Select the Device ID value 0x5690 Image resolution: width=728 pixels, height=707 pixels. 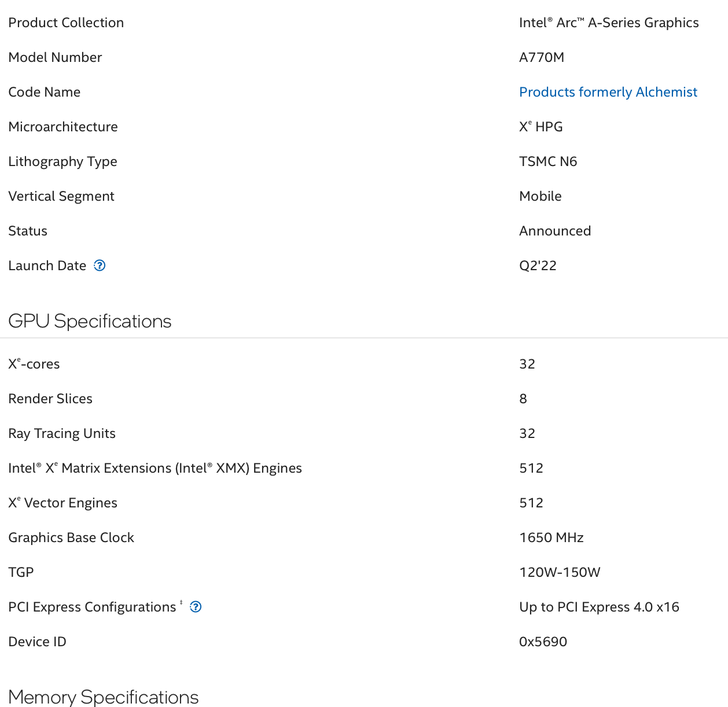(x=543, y=642)
